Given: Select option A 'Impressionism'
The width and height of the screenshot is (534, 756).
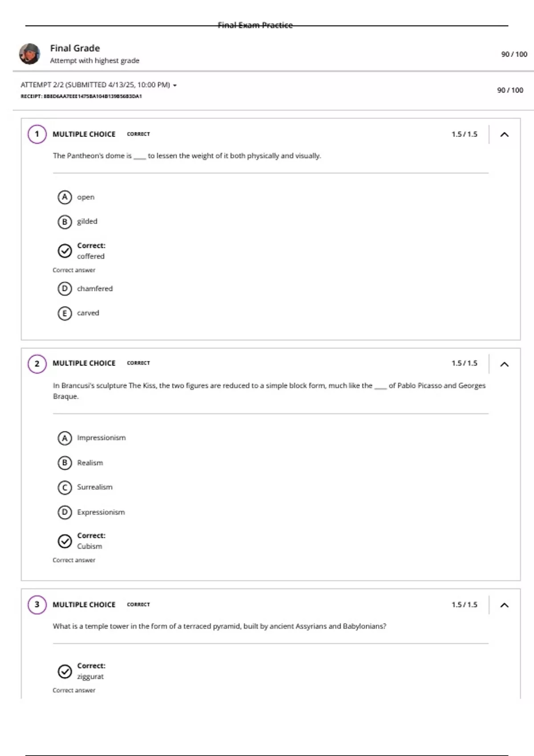Looking at the screenshot, I should tap(65, 438).
